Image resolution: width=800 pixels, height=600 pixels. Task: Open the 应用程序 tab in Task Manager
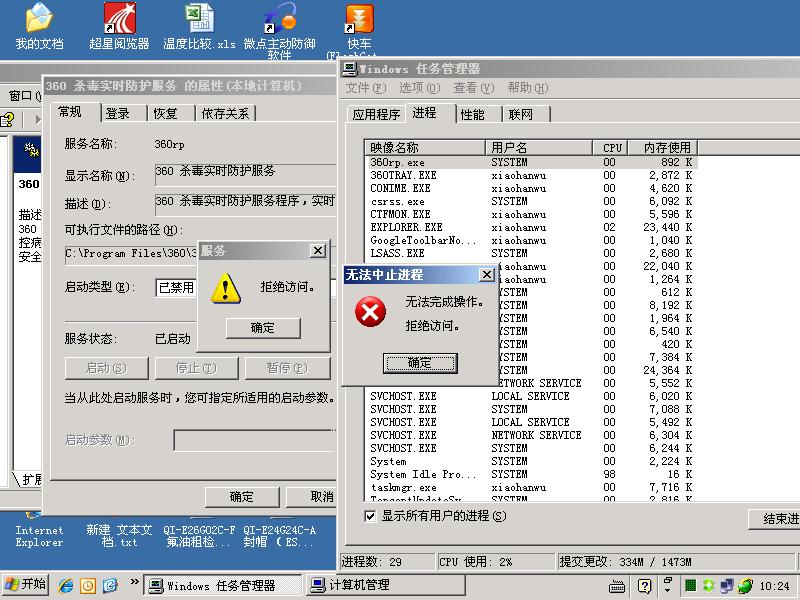(376, 114)
